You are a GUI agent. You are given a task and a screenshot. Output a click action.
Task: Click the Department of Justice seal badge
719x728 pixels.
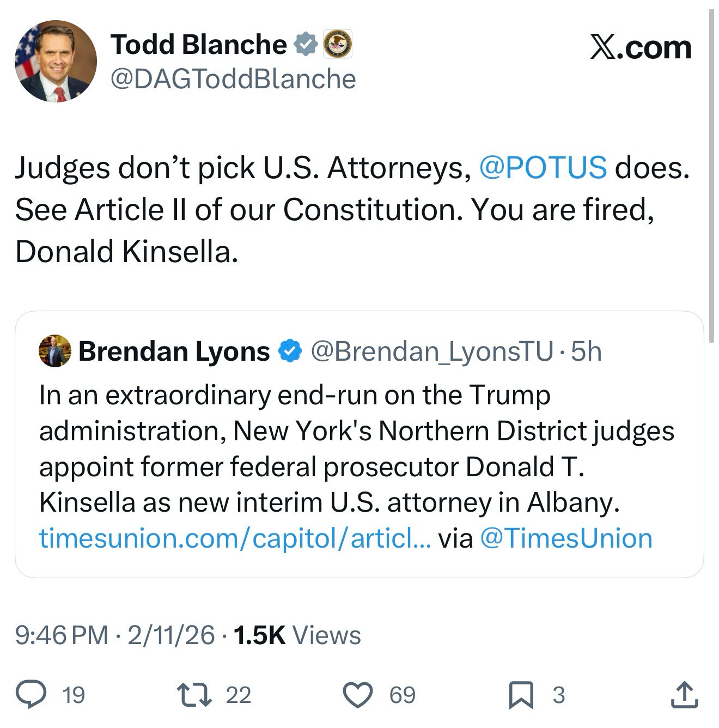338,44
